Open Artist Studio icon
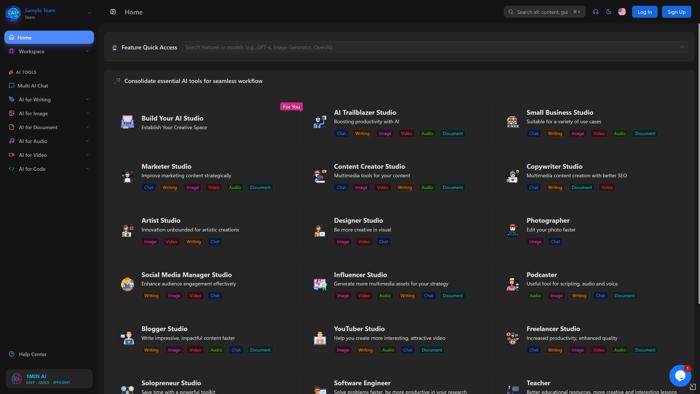Viewport: 700px width, 394px height. point(127,230)
